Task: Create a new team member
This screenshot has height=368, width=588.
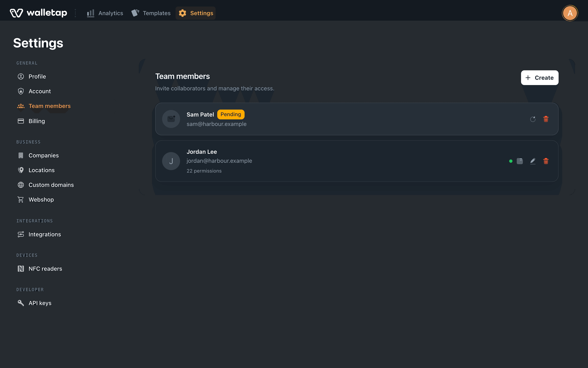Action: 540,78
